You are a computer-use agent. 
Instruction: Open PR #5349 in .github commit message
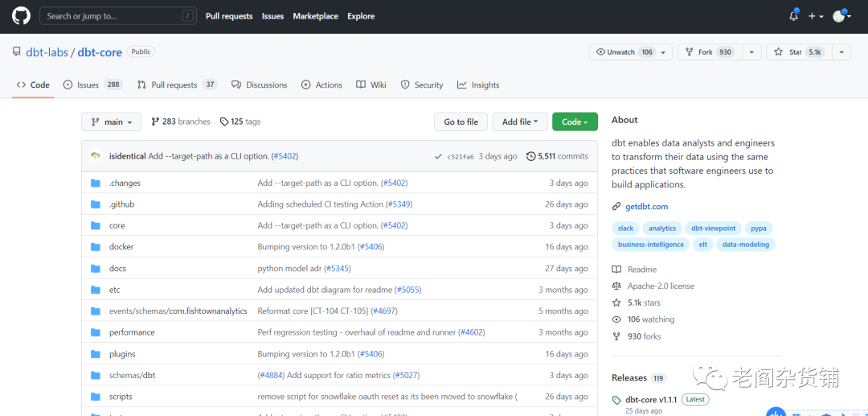[399, 204]
